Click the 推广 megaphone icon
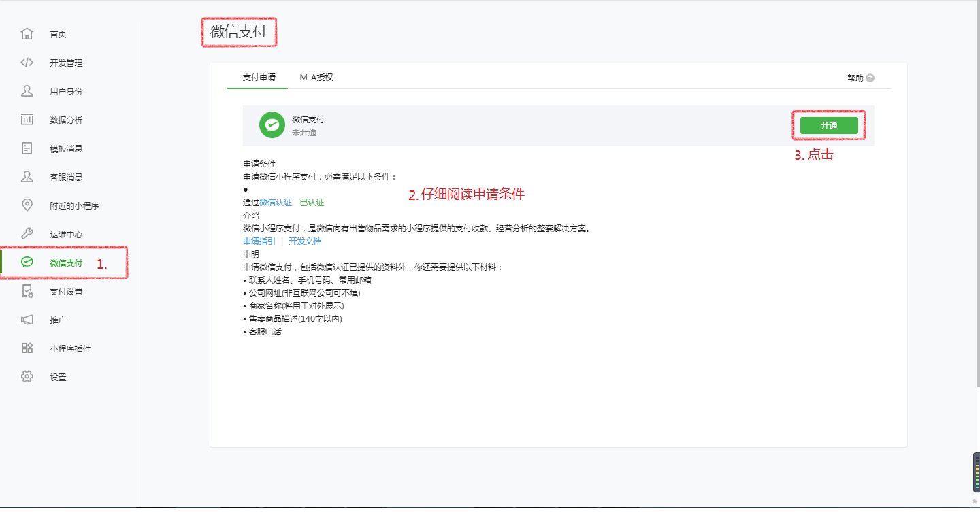Viewport: 980px width, 519px height. coord(27,320)
